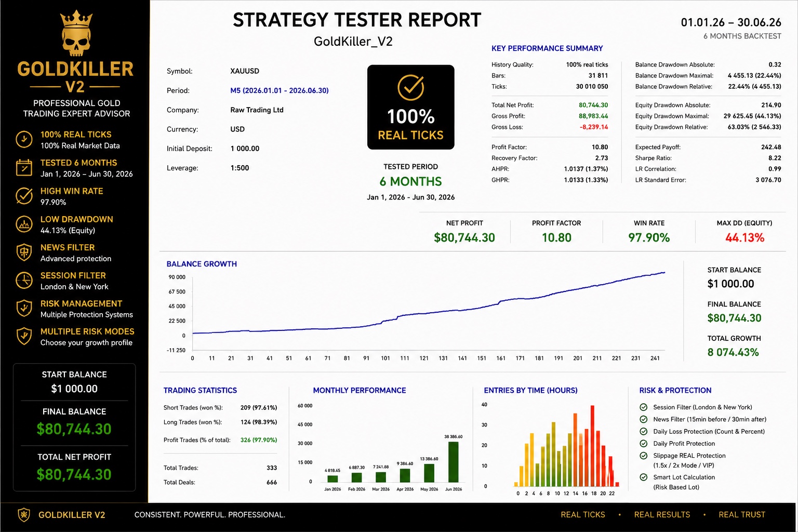Click the MAX DD (EQUITY) value 44.13%

(x=744, y=238)
